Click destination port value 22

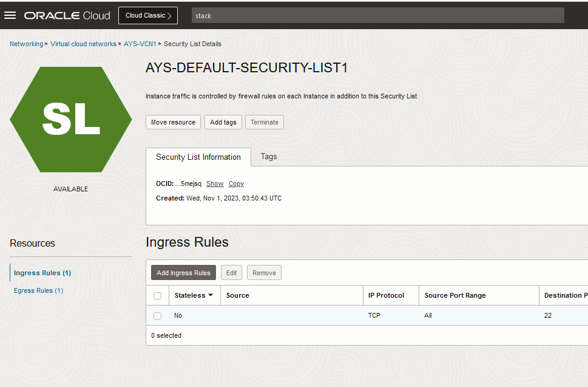click(x=547, y=315)
